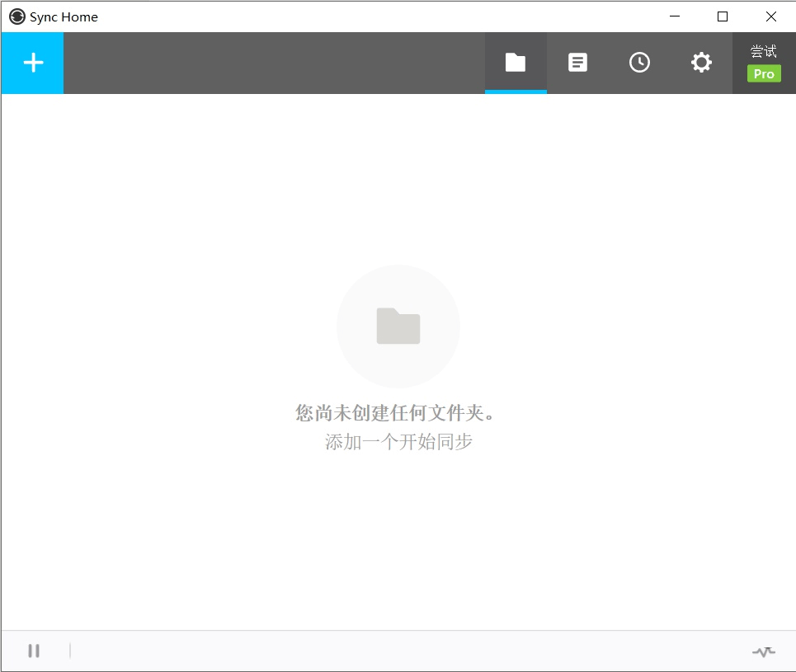The image size is (796, 672).
Task: Open the History clock tab
Action: pos(639,63)
